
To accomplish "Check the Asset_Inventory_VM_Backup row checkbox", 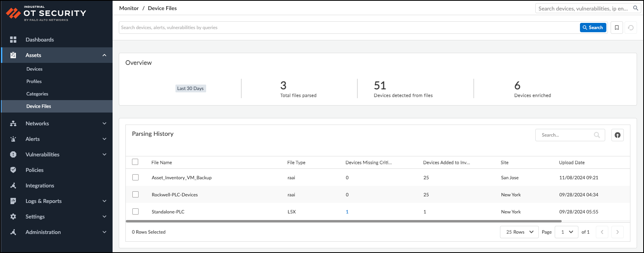I will tap(135, 177).
